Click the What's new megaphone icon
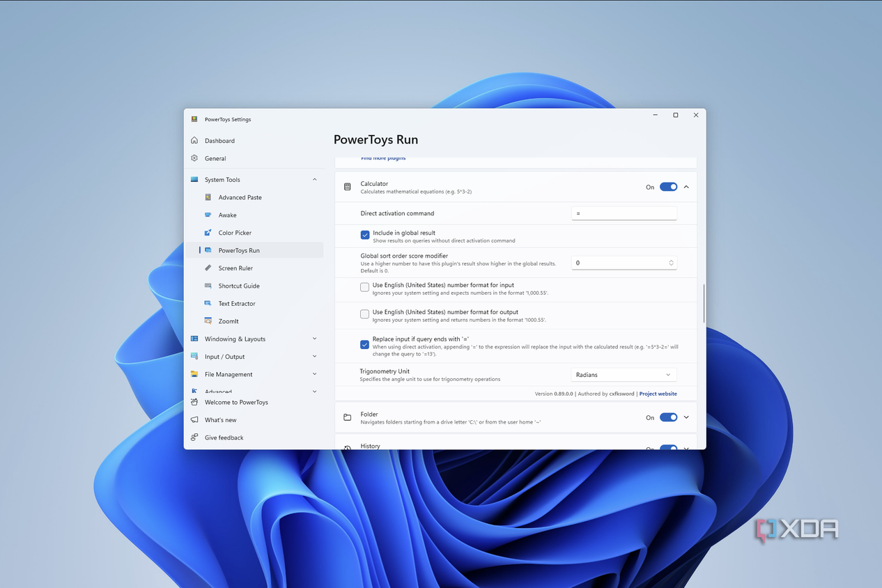This screenshot has height=588, width=882. [194, 420]
